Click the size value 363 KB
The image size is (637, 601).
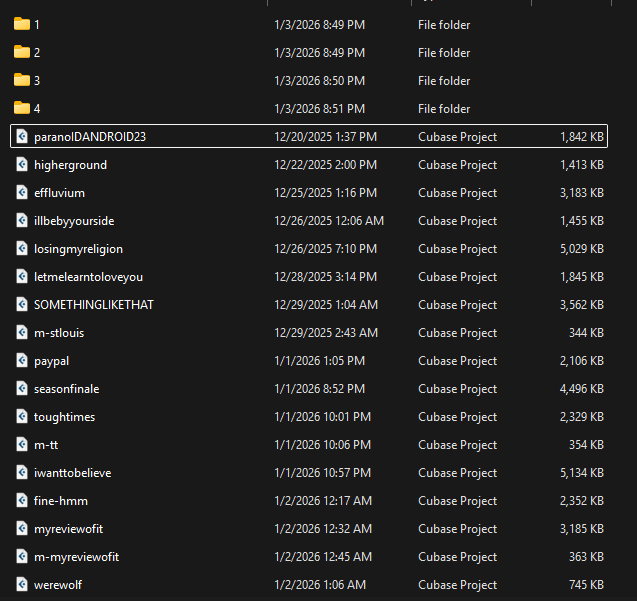click(586, 557)
